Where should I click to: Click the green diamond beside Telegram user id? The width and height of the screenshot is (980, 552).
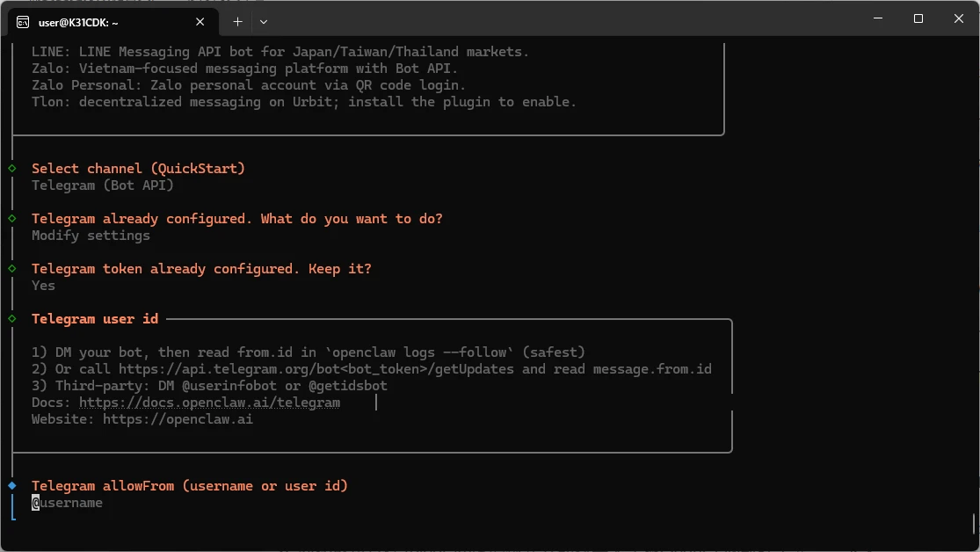[x=12, y=318]
